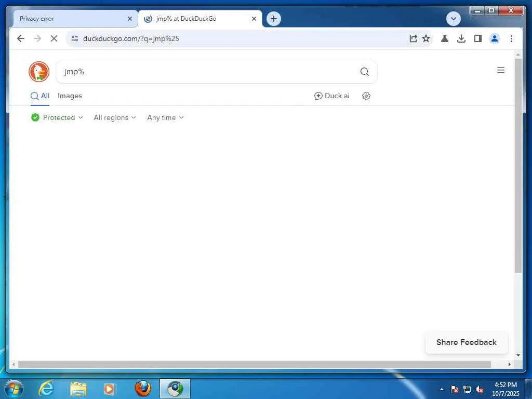Click the active browser taskbar button

pos(175,389)
